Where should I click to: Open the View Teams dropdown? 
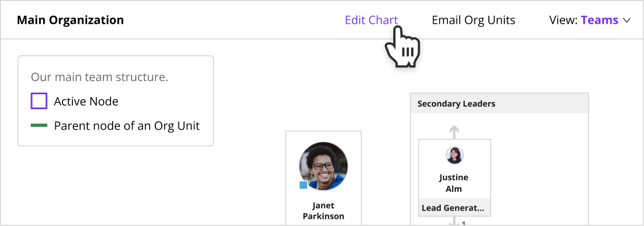(589, 20)
